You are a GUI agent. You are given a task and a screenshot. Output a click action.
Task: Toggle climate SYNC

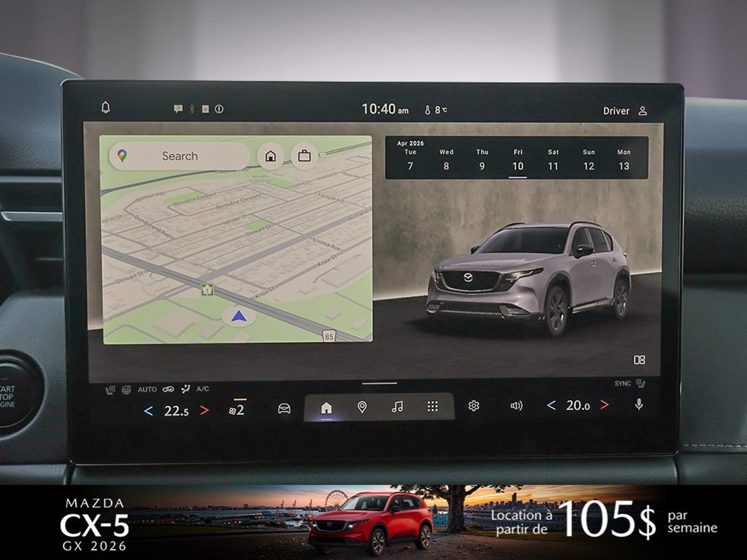click(623, 383)
